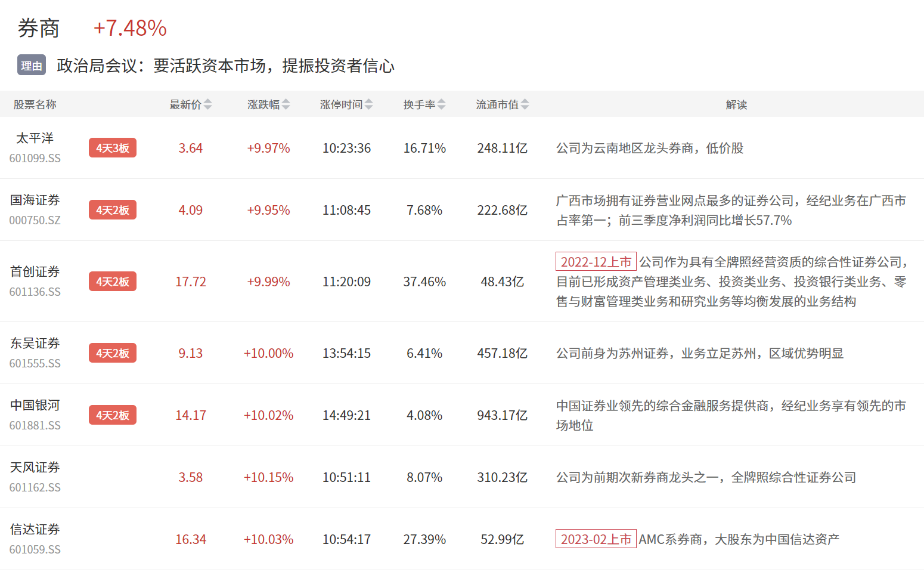Screen dimensions: 924x572
Task: Click the 政治局会议 reason headline
Action: point(225,66)
